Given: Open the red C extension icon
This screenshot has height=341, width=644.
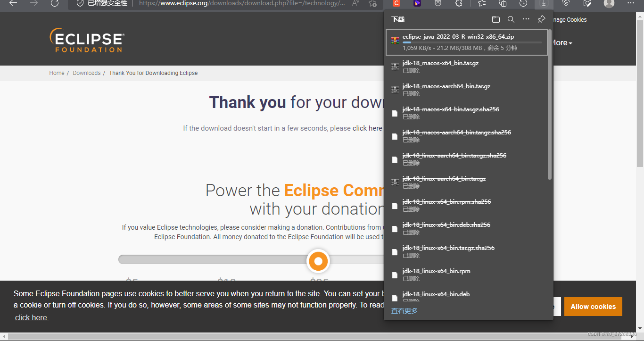Looking at the screenshot, I should click(x=396, y=3).
